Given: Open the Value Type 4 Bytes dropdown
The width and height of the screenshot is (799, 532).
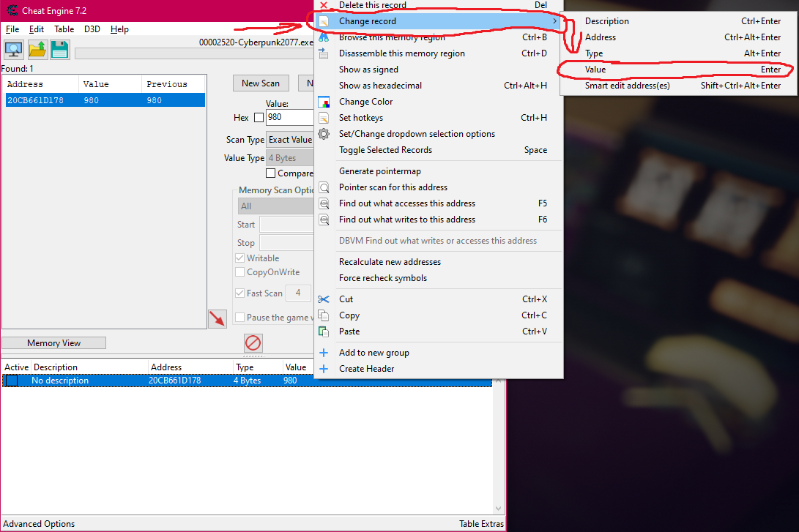Looking at the screenshot, I should tap(290, 158).
